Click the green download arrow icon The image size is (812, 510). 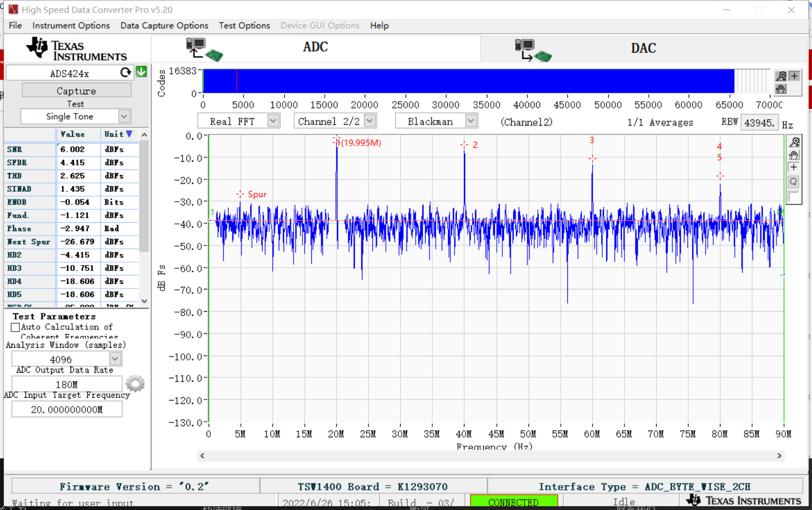point(142,72)
